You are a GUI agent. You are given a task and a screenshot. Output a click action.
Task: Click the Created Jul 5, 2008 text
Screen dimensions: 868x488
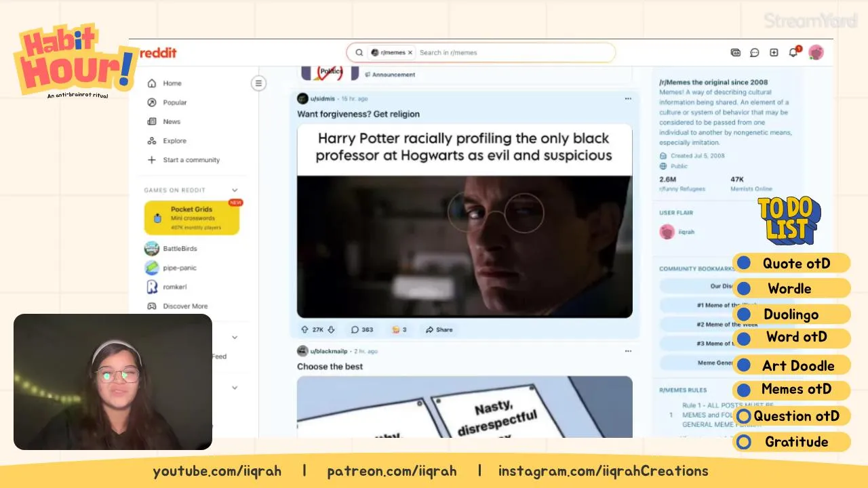(697, 156)
